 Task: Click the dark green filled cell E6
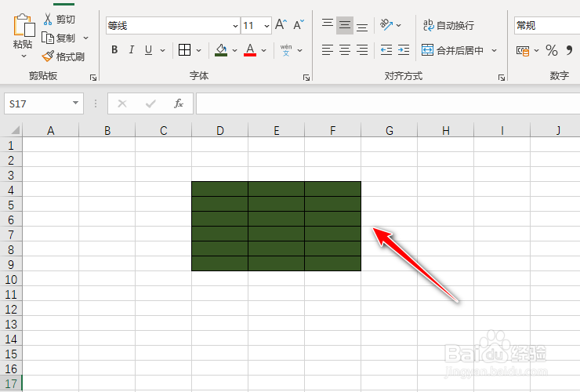[x=277, y=220]
